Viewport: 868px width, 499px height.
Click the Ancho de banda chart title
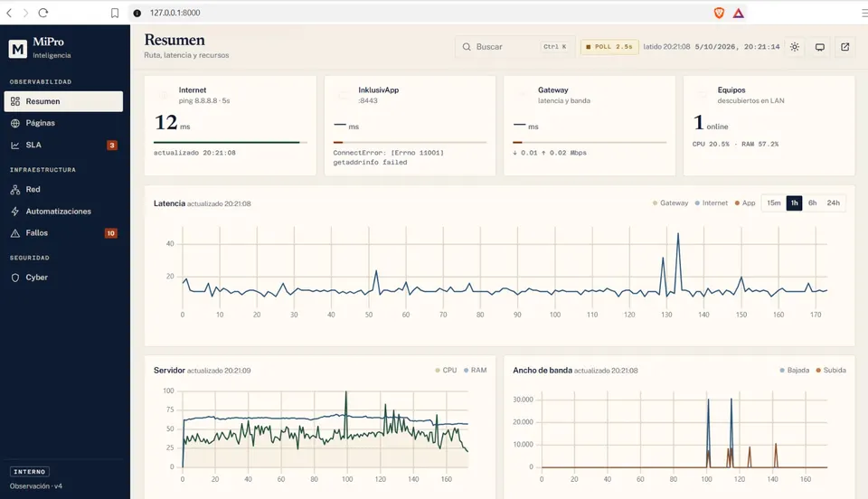tap(542, 370)
